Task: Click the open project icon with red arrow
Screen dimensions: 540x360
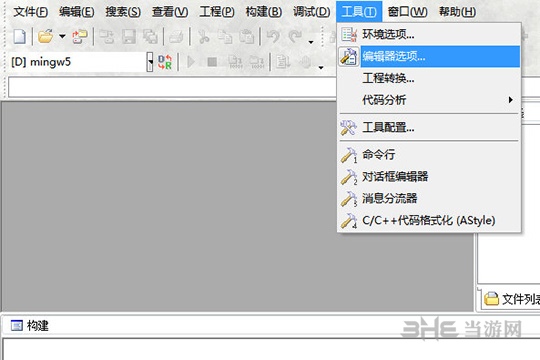Action: click(x=80, y=37)
